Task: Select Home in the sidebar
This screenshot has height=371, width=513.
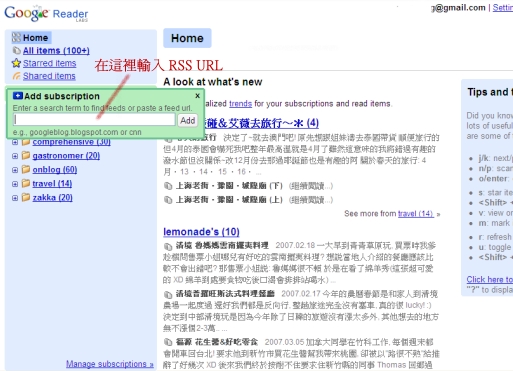Action: pos(35,38)
